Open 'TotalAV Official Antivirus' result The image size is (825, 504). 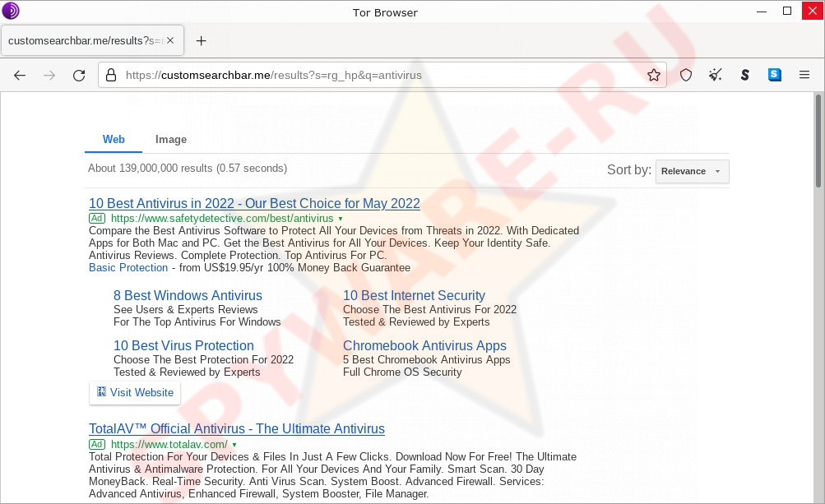click(237, 428)
